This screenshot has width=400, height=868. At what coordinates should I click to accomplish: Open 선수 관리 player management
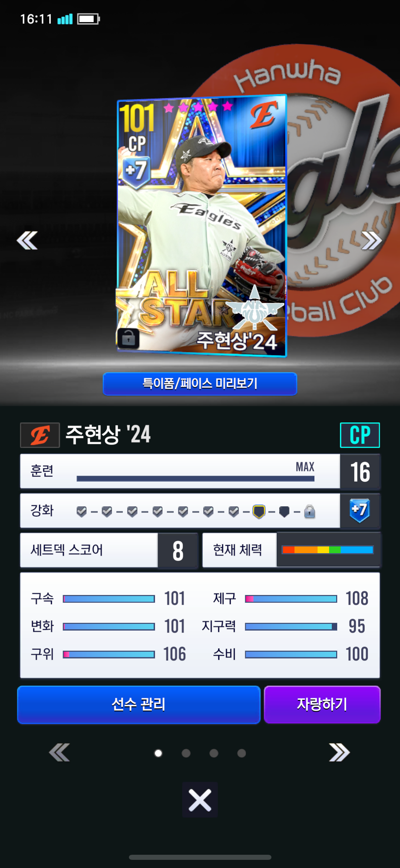[x=139, y=705]
